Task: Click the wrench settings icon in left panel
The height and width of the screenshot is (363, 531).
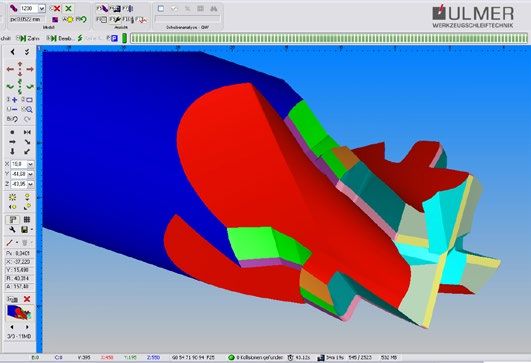Action: pyautogui.click(x=13, y=230)
